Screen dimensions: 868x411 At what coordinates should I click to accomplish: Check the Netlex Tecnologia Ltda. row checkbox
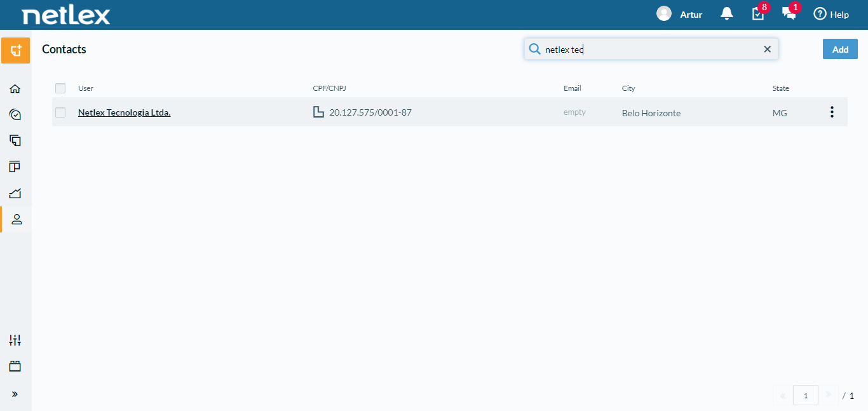point(60,112)
